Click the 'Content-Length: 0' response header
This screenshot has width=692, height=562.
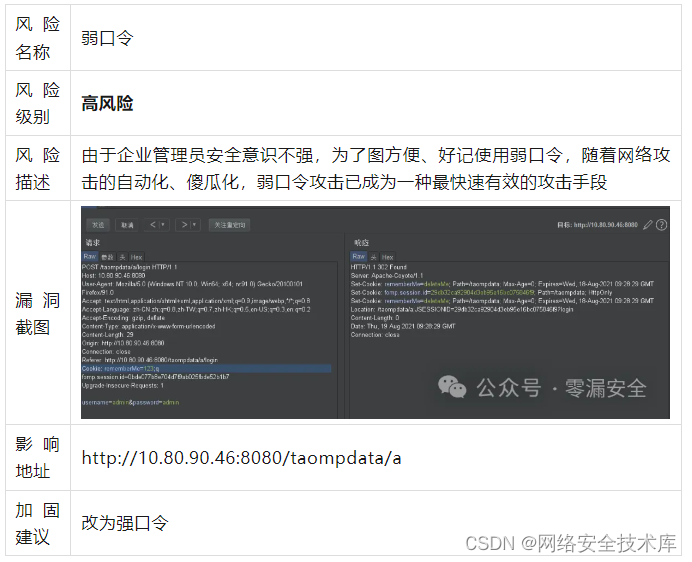point(375,318)
